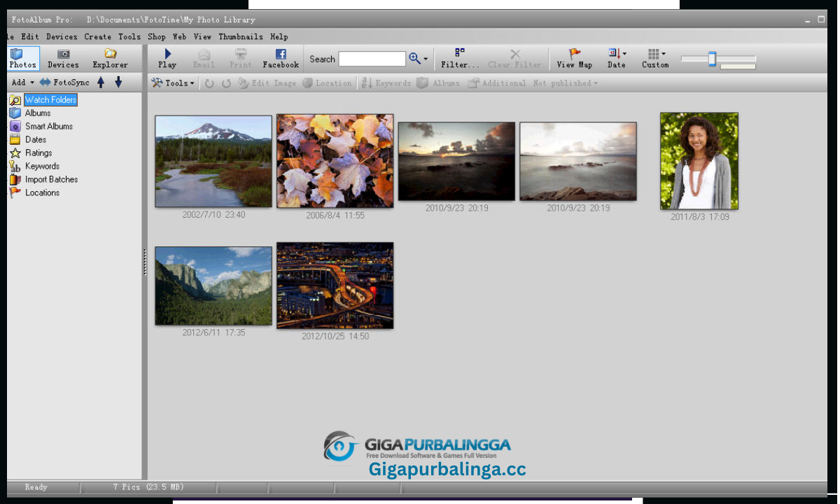This screenshot has width=840, height=504.
Task: Click the thumbnail size slider handle
Action: tap(712, 59)
